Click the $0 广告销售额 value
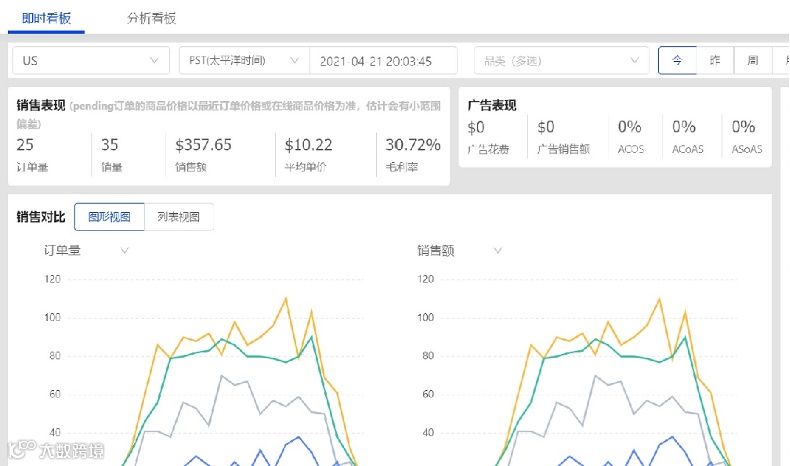The height and width of the screenshot is (466, 790). (x=546, y=127)
